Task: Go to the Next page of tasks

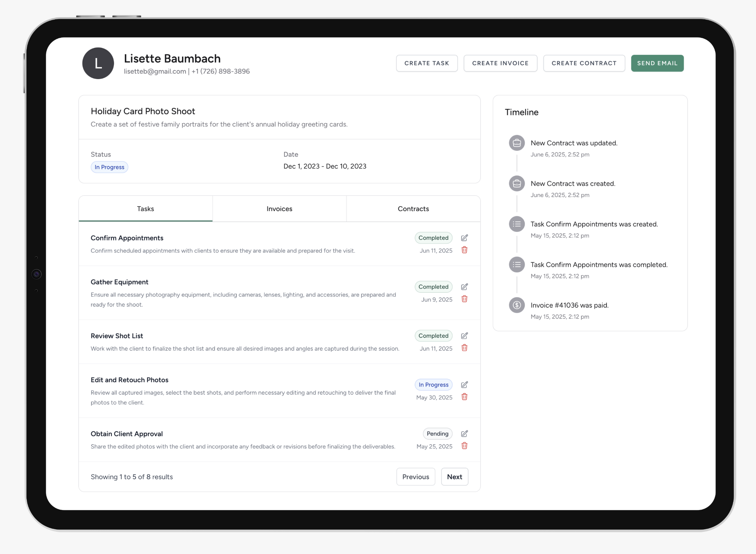Action: click(x=454, y=477)
